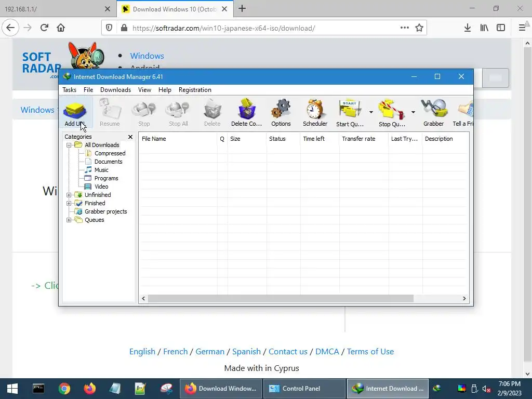Click the French language link

(176, 352)
